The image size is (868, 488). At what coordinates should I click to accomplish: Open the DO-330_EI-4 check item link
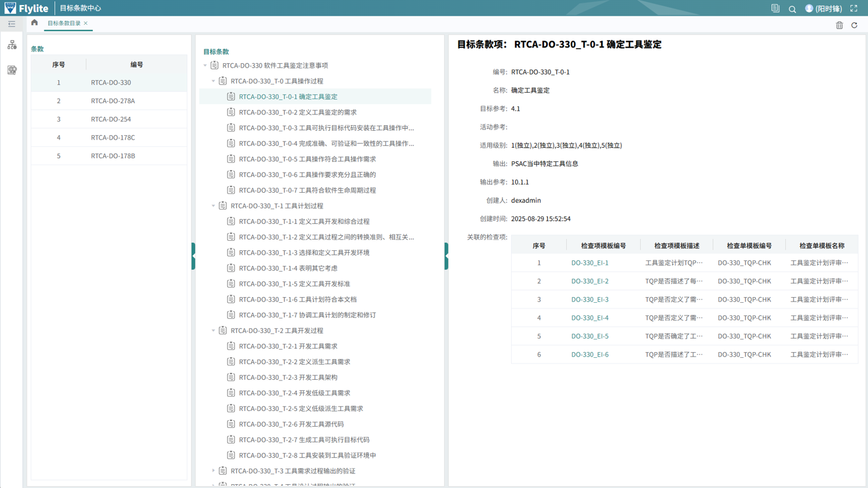pos(589,318)
